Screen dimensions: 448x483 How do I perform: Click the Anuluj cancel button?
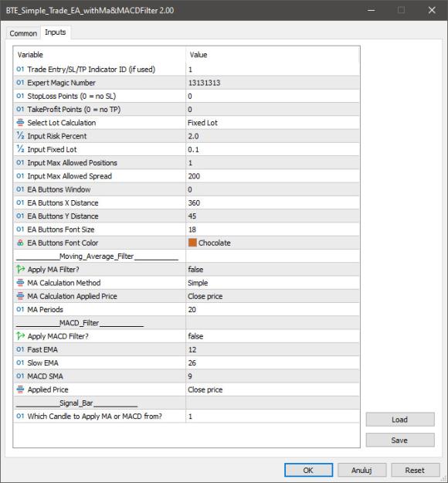tap(361, 470)
